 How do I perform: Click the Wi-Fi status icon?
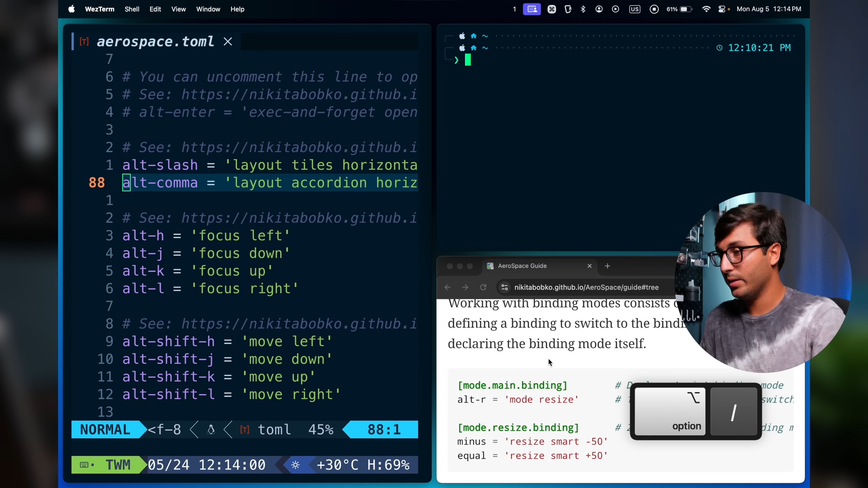pyautogui.click(x=706, y=9)
